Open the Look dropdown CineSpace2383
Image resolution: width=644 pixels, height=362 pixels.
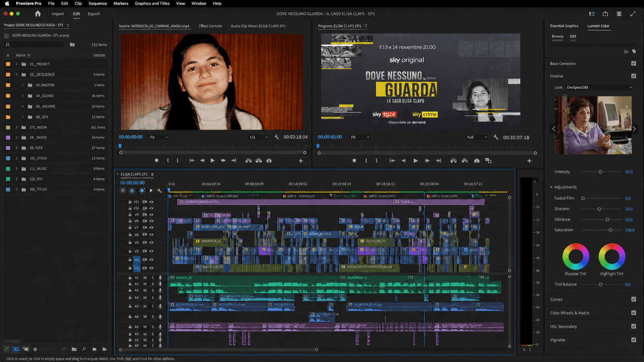click(x=599, y=87)
